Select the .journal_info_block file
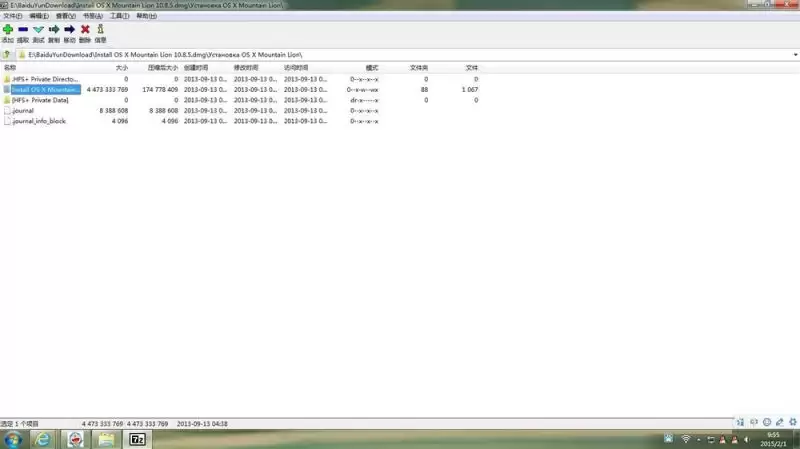Screen dimensions: 800x449 (x=39, y=121)
